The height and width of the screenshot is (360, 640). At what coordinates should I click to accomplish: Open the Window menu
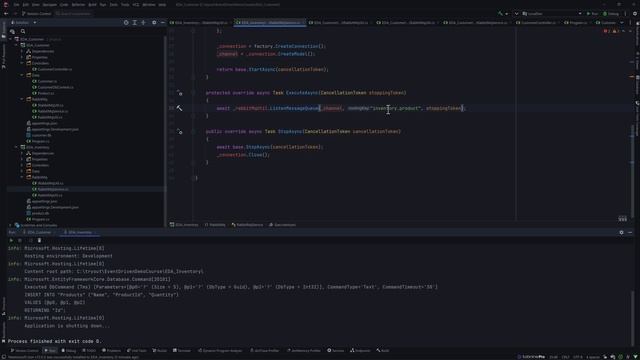click(149, 4)
